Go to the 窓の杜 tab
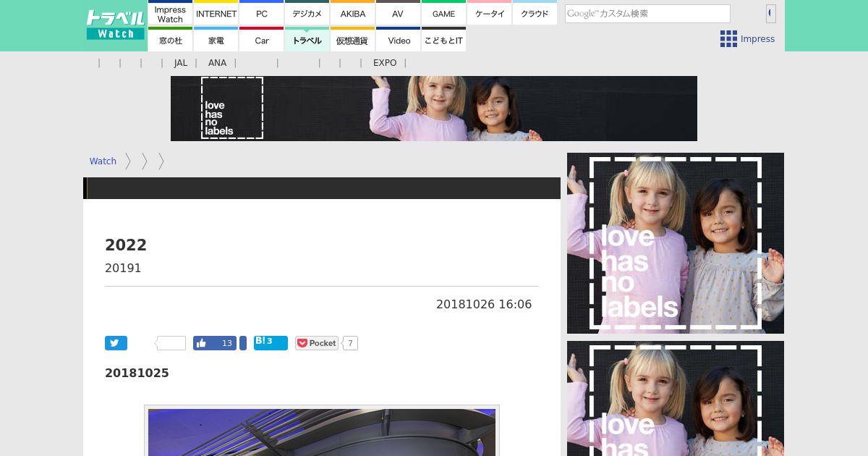Image resolution: width=868 pixels, height=456 pixels. point(170,40)
